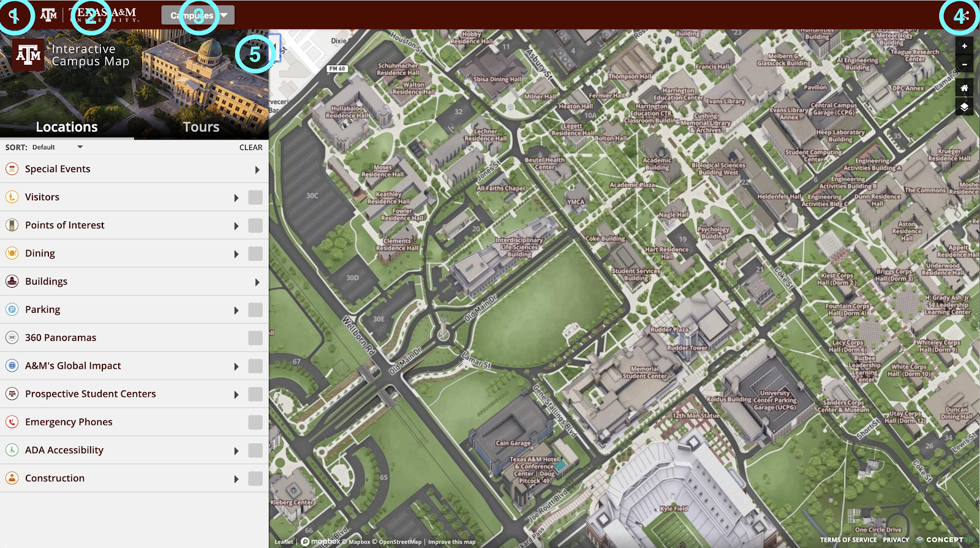This screenshot has width=980, height=548.
Task: Open the map layers control
Action: (964, 107)
